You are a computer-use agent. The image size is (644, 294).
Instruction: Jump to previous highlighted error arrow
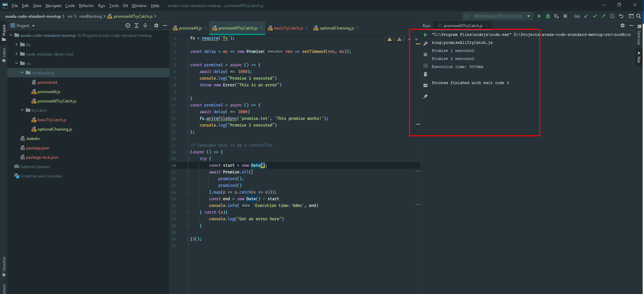coord(409,39)
